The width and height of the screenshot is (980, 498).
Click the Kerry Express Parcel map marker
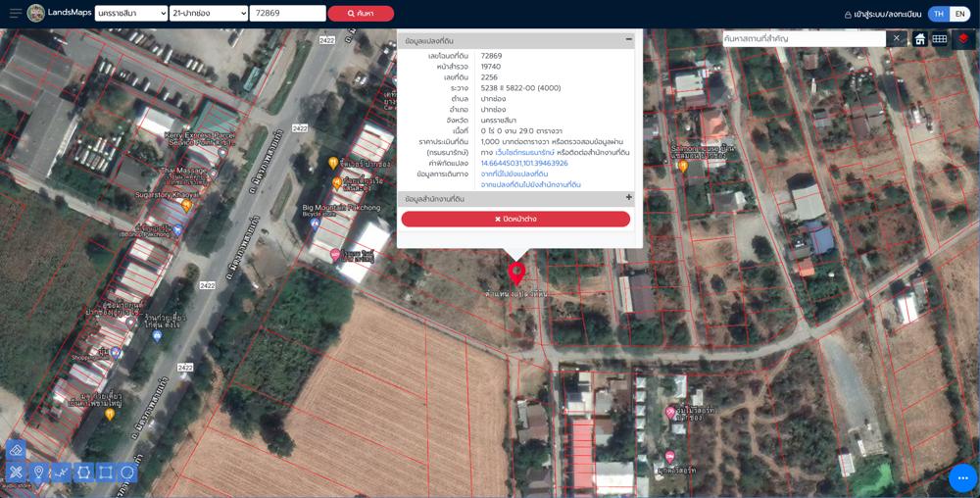[222, 153]
